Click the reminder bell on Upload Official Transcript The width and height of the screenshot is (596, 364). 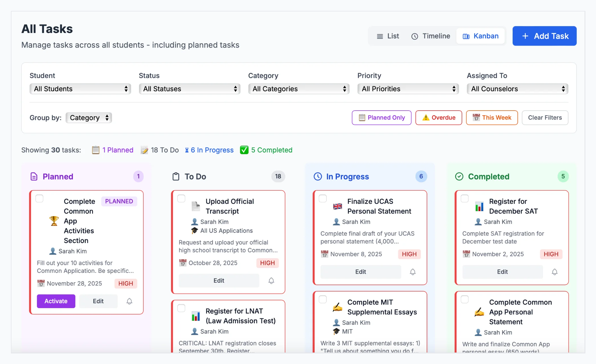click(271, 281)
